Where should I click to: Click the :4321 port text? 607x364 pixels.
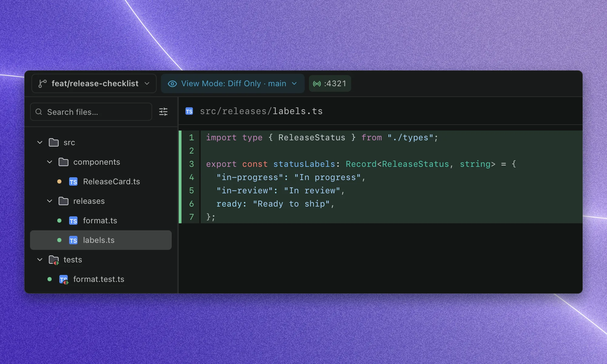335,83
